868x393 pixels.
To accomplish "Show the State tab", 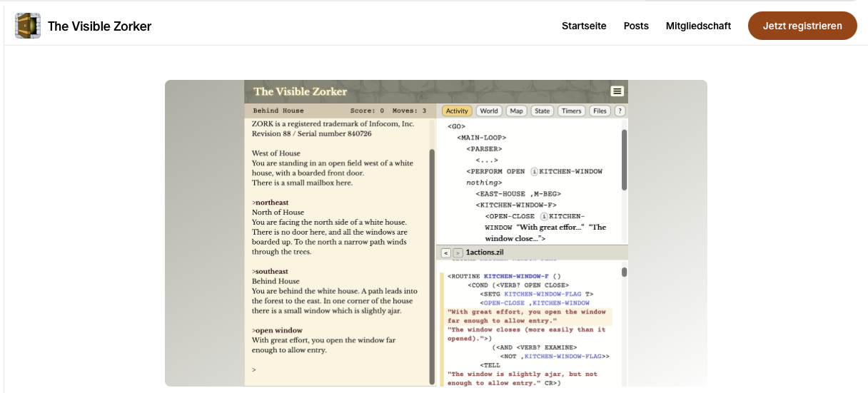I will click(x=542, y=111).
